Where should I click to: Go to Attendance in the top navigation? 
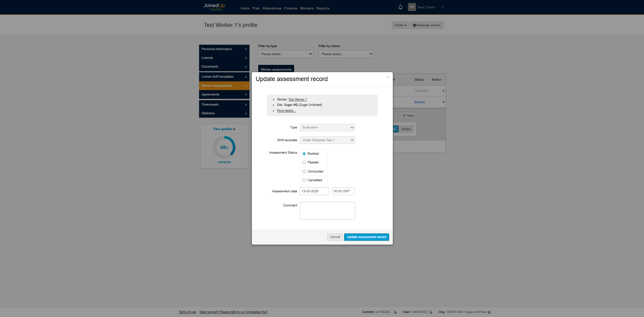click(x=272, y=8)
